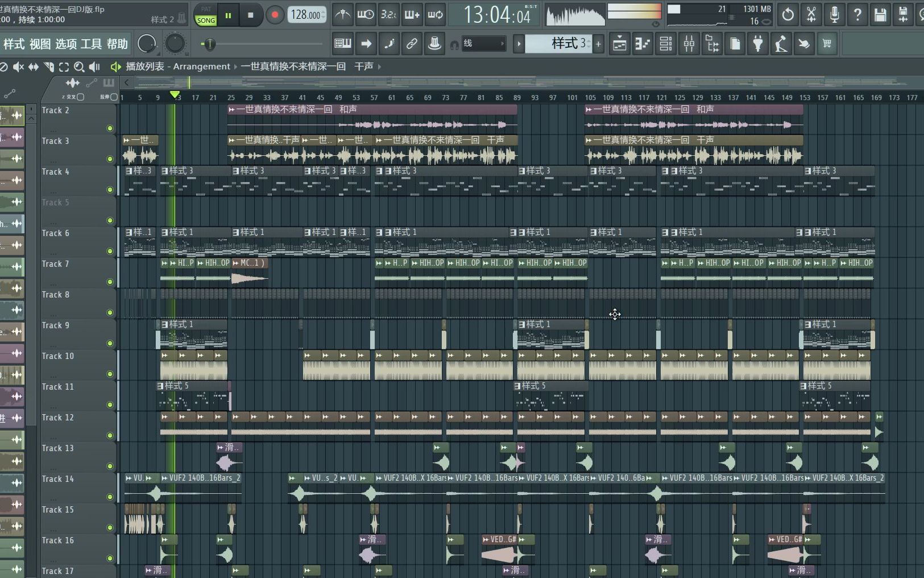Toggle the 3-2-1 countdown before recording

click(x=389, y=15)
